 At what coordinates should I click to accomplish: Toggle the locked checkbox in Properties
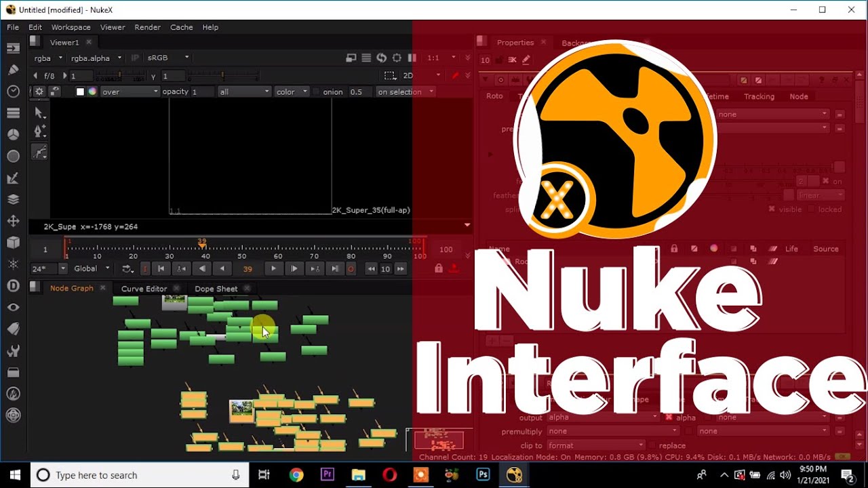812,209
